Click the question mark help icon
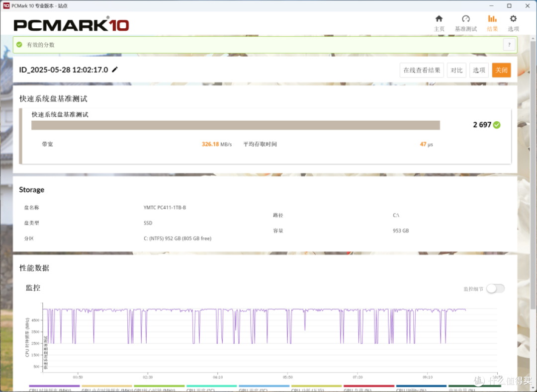This screenshot has width=537, height=392. click(x=509, y=45)
